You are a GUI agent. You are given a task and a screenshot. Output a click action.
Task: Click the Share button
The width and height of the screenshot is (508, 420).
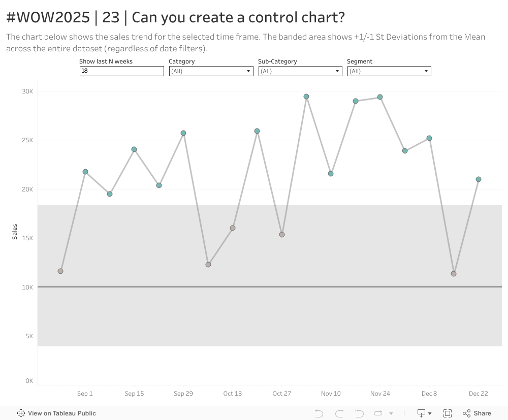[x=477, y=413]
